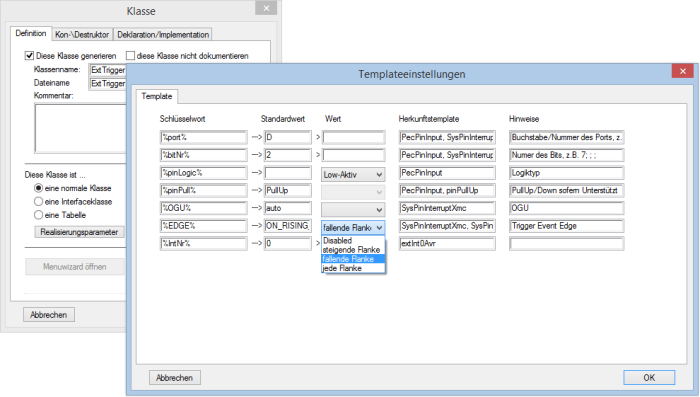Click the Standardwert field containing 'auto'
Screen dimensions: 700x397
288,208
